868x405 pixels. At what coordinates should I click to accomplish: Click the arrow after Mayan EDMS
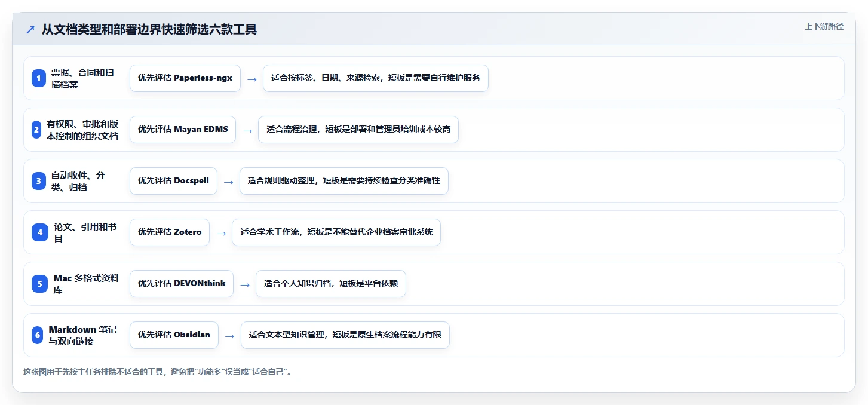(247, 130)
